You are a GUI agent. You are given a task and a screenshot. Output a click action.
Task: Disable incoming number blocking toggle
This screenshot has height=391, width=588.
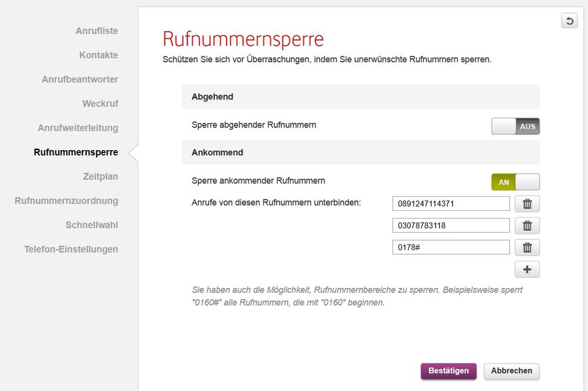(515, 182)
